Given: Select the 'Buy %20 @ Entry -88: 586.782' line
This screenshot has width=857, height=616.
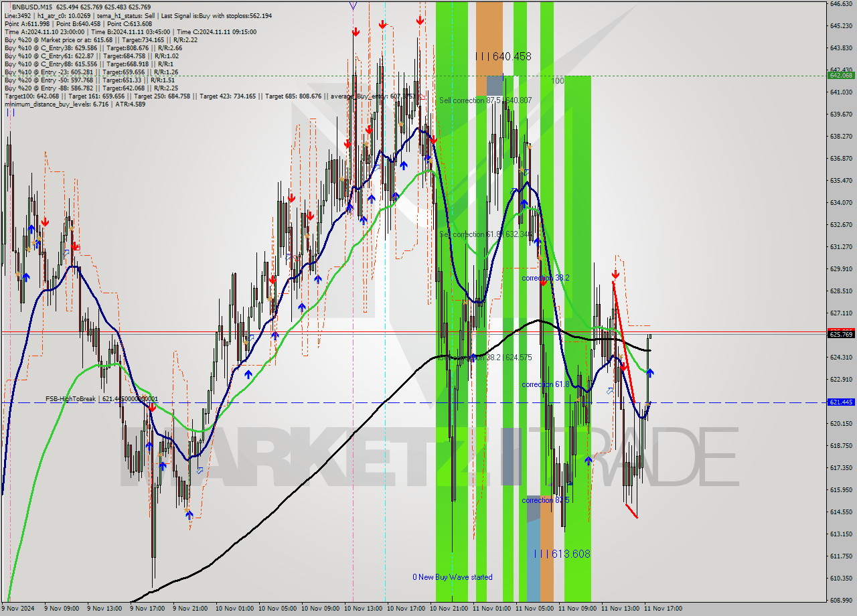Looking at the screenshot, I should pyautogui.click(x=91, y=88).
